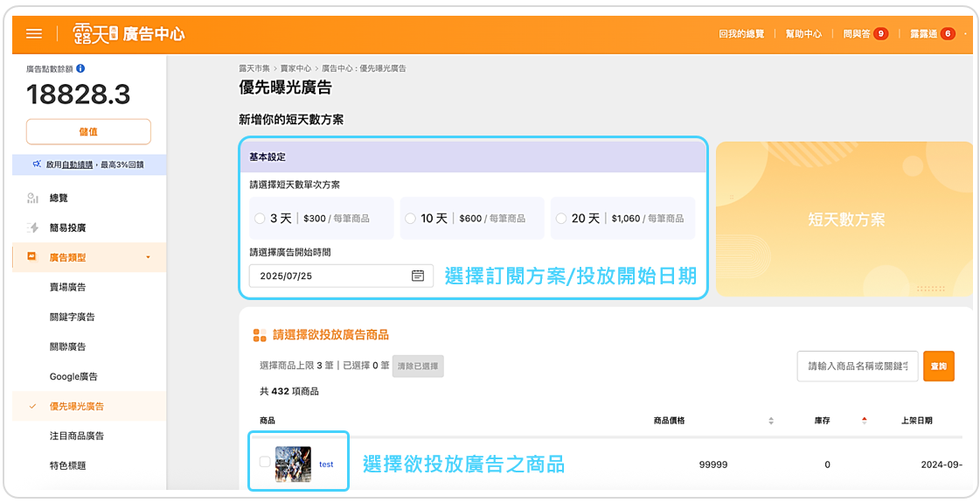Click the info icon beside 廣告點數餘額
The image size is (980, 503).
(80, 68)
